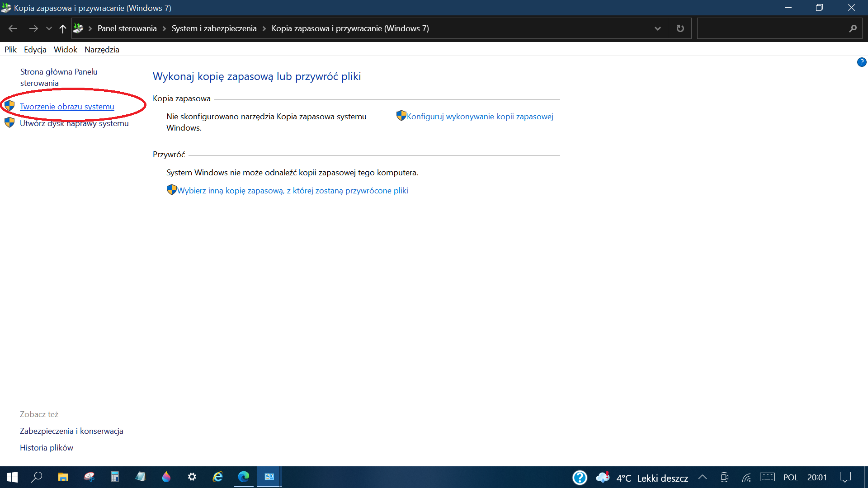Open Historia plików

46,447
